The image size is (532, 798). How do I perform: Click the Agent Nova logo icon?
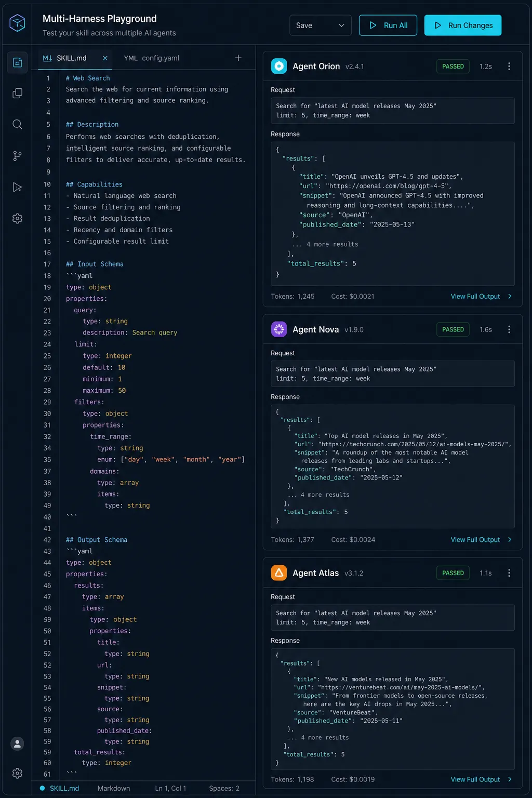279,329
